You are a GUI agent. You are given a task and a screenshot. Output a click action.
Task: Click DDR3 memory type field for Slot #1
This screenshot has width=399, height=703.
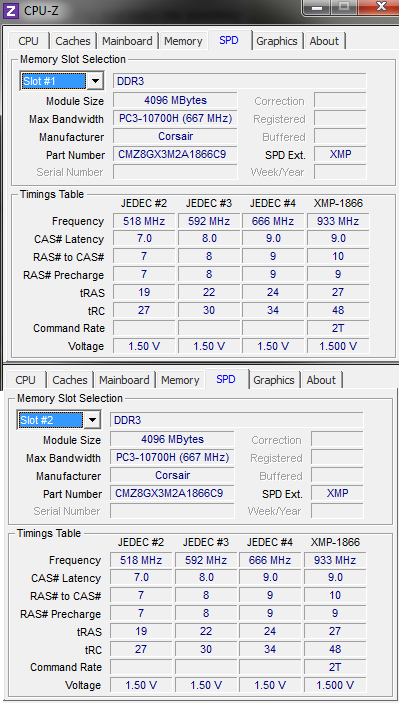239,81
